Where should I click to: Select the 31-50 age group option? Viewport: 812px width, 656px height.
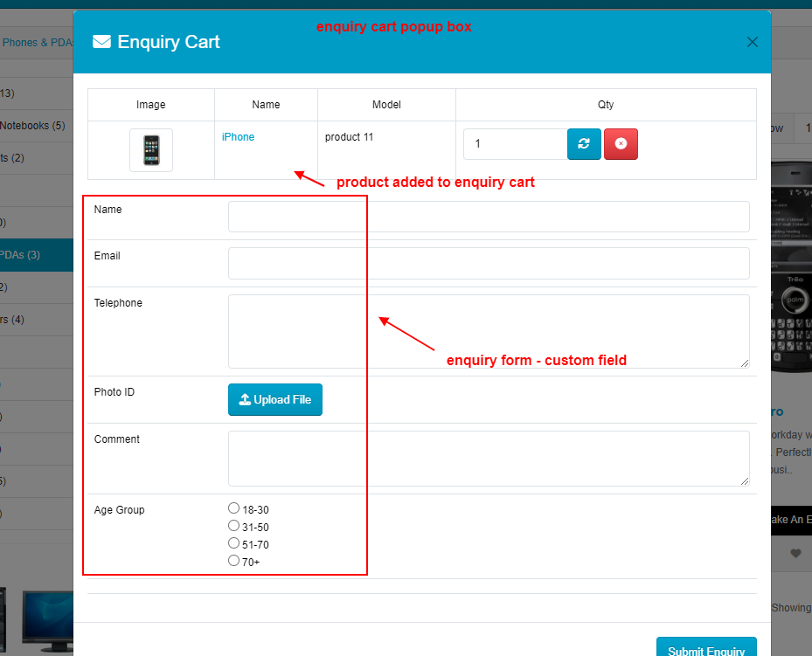233,526
